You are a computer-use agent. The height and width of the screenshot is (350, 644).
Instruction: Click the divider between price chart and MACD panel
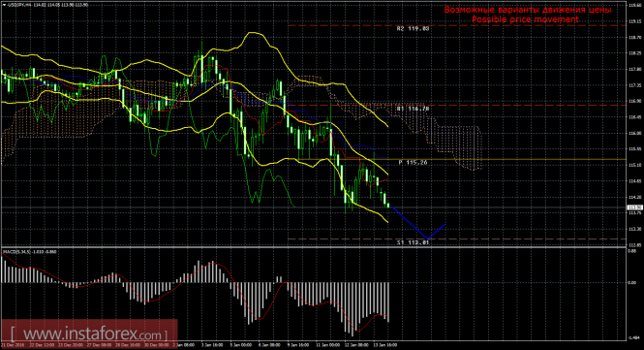[314, 247]
